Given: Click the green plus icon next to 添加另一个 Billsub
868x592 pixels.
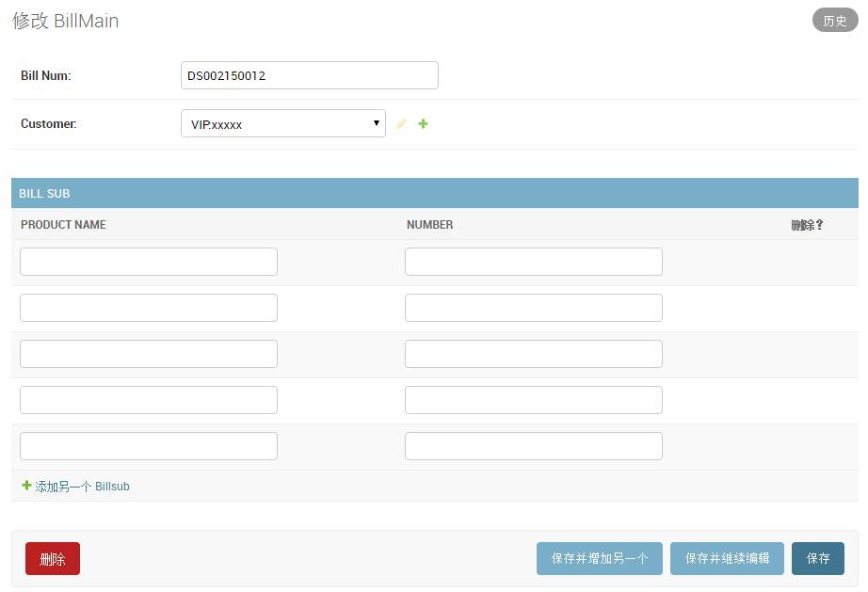Looking at the screenshot, I should coord(26,486).
